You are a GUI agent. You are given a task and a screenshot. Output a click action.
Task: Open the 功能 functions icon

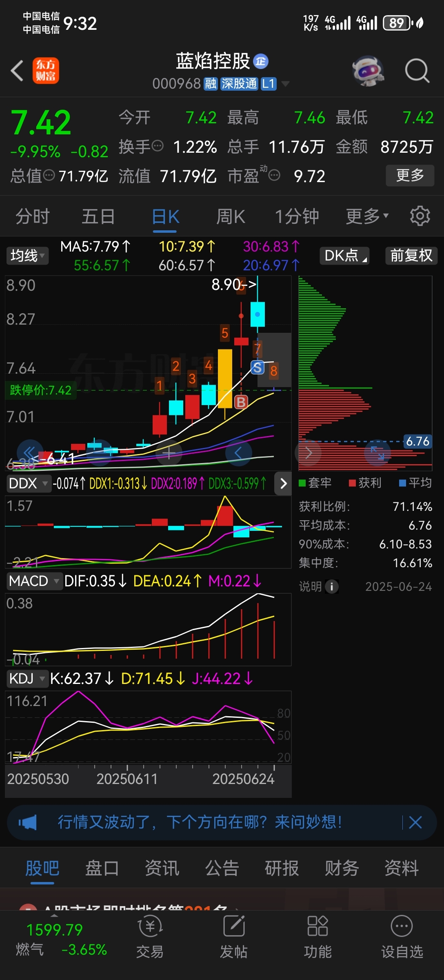pos(318,937)
